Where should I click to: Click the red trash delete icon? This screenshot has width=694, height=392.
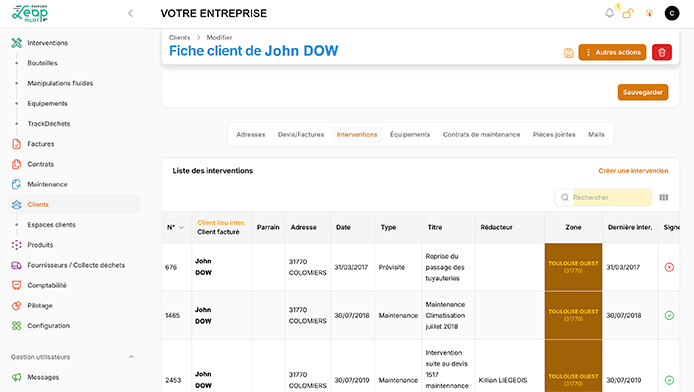(662, 52)
